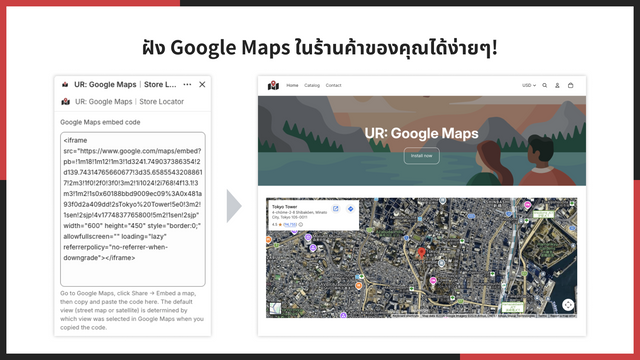Open the shopping cart icon
640x360 pixels.
tap(571, 85)
